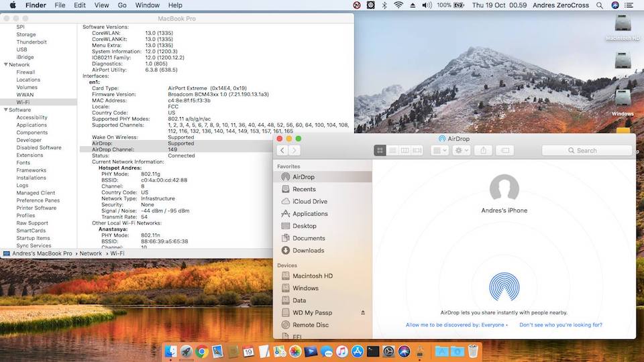Click the Finder Search field
Screen dimensions: 644x362
tap(587, 151)
